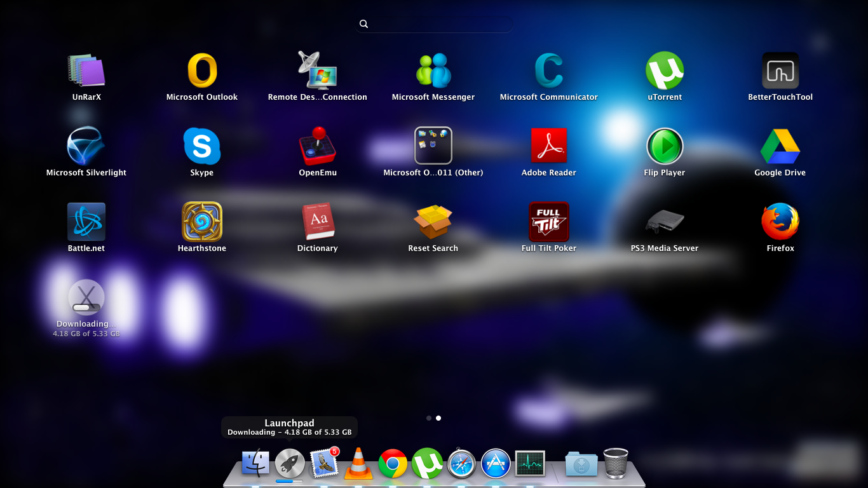Launch Microsoft Messenger
This screenshot has width=868, height=488.
(x=433, y=71)
